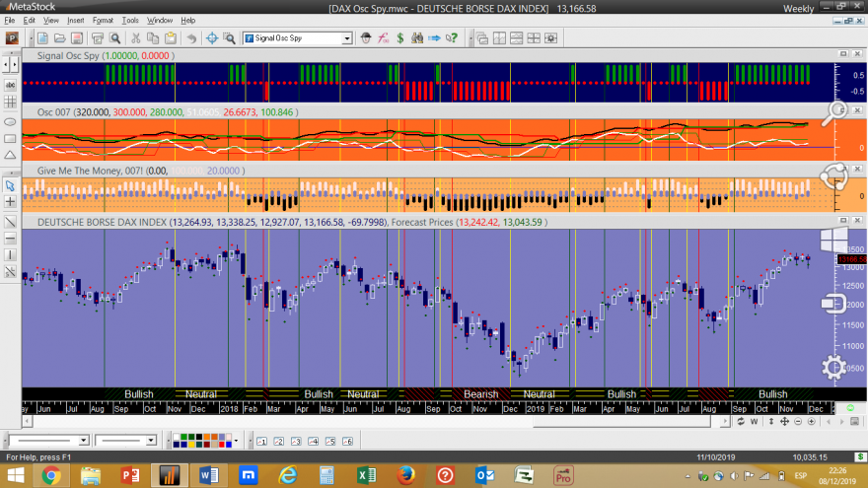The width and height of the screenshot is (868, 488).
Task: Pick the yellow color swatch
Action: [x=191, y=445]
